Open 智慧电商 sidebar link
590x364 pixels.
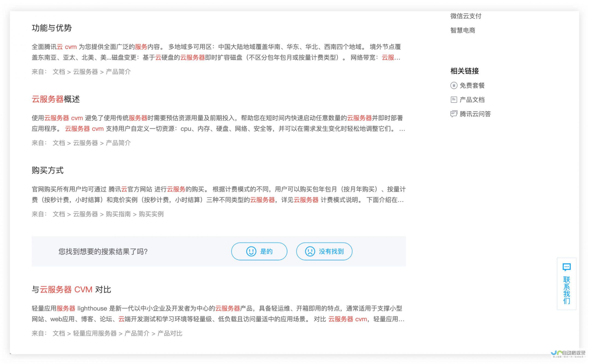(463, 30)
